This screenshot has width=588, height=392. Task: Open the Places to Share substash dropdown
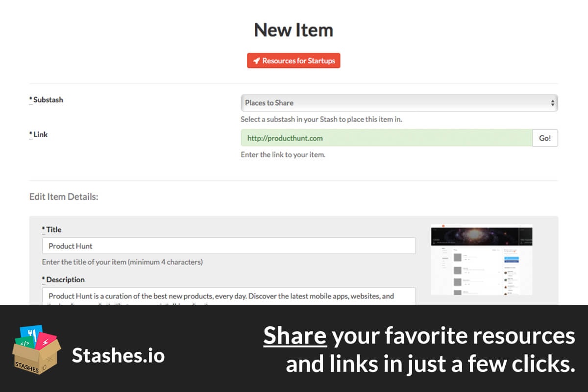click(399, 103)
